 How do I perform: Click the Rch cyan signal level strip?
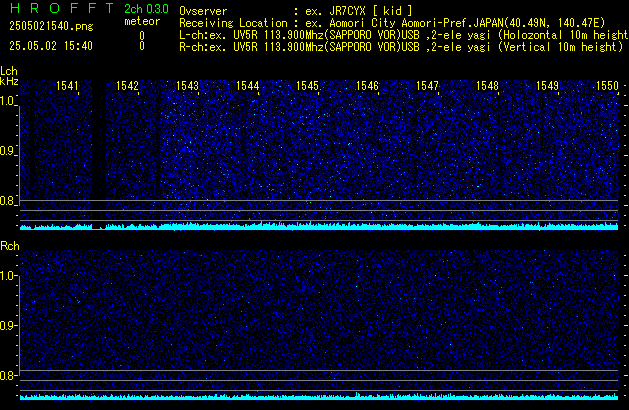pos(319,397)
